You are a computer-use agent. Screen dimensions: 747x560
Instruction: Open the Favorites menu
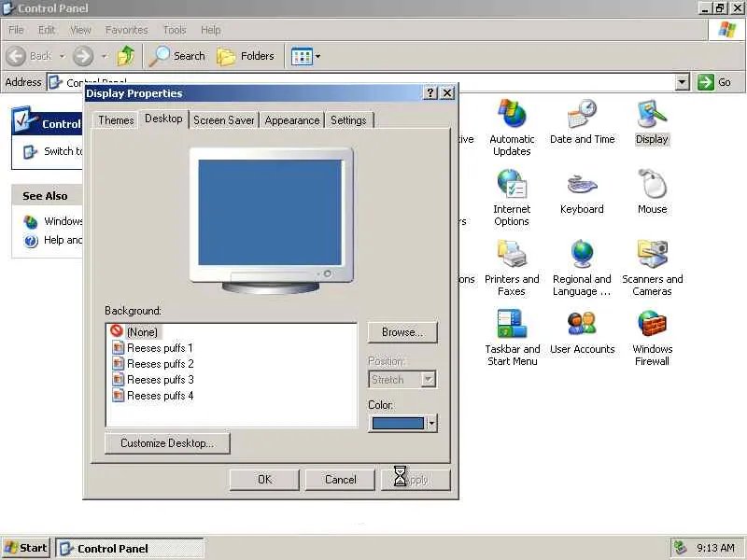tap(126, 30)
